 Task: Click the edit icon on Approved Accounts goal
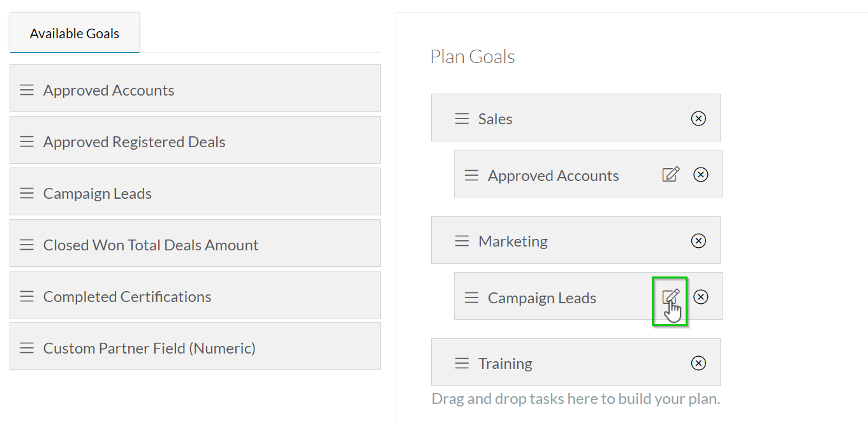coord(670,174)
